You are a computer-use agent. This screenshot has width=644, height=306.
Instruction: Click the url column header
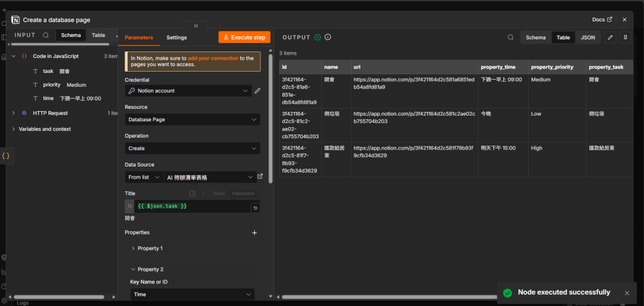pos(414,67)
